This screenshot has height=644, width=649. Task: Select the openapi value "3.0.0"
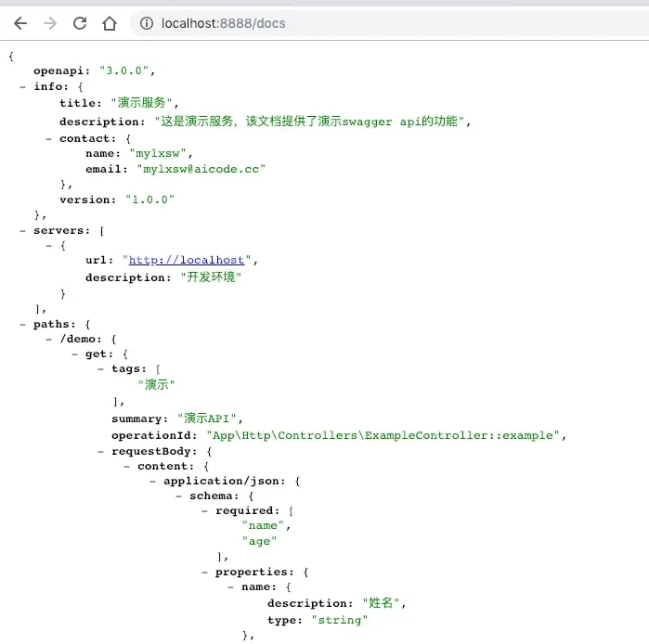pyautogui.click(x=123, y=71)
